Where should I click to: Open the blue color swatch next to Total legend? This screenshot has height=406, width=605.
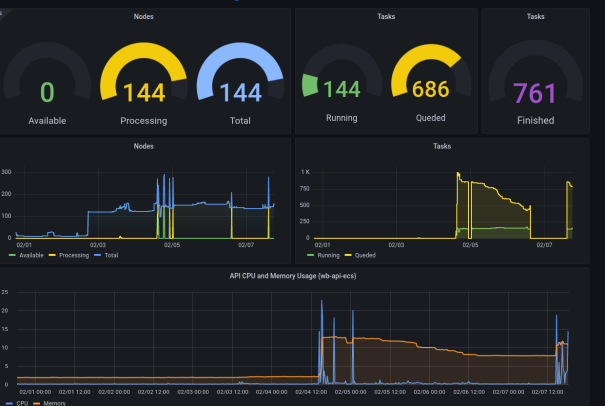[98, 255]
